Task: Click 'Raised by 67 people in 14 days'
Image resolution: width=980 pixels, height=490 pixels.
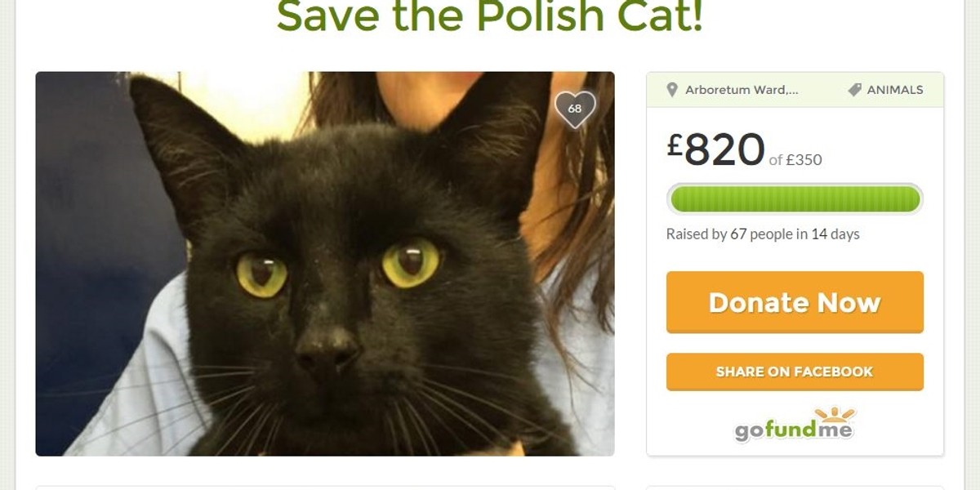Action: pos(763,234)
